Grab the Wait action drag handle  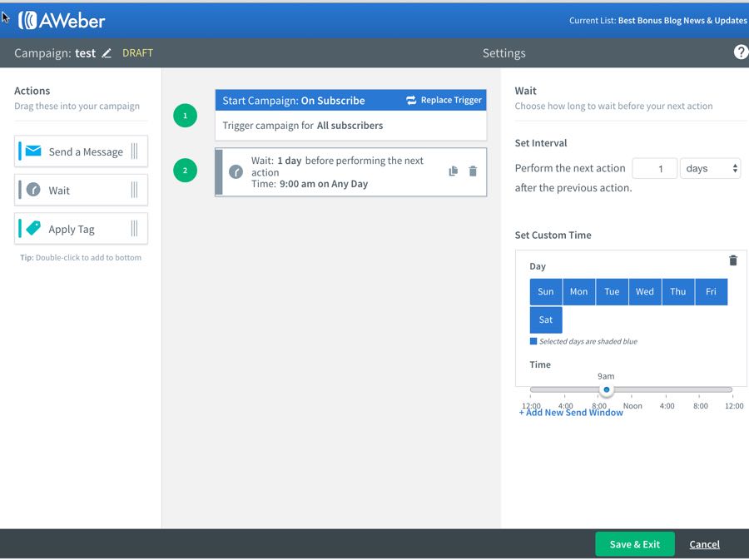[134, 190]
